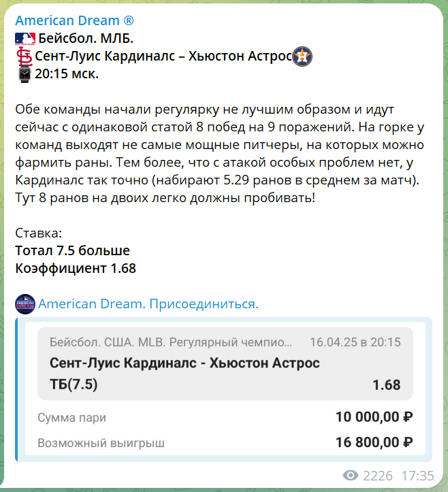The image size is (448, 492).
Task: Click the message timestamp 17:35
Action: [x=418, y=476]
